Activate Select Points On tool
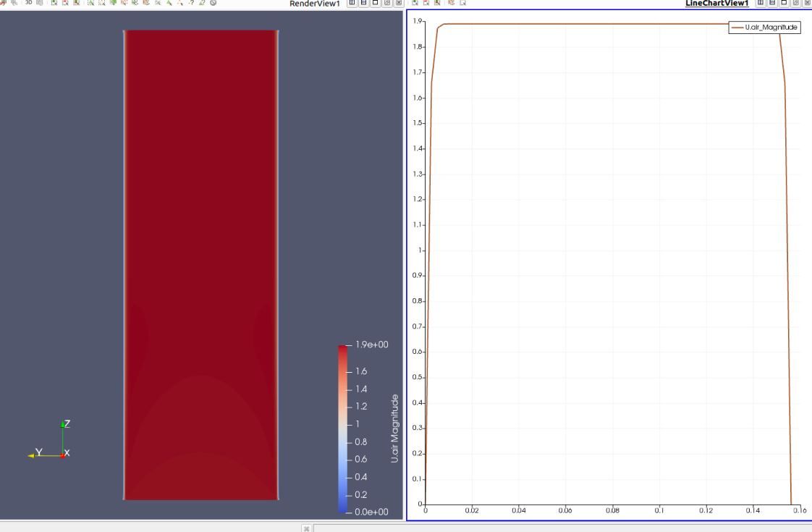812x532 pixels. pos(102,3)
